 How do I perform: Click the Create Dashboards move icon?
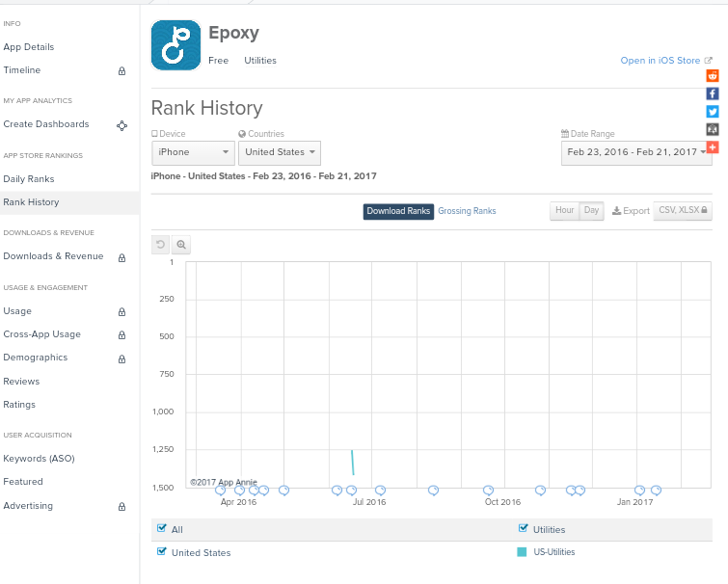[122, 125]
